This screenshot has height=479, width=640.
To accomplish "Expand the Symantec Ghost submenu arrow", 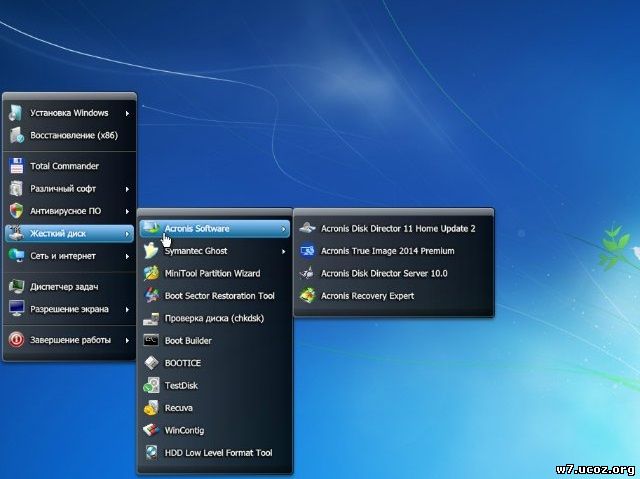I will [x=283, y=252].
